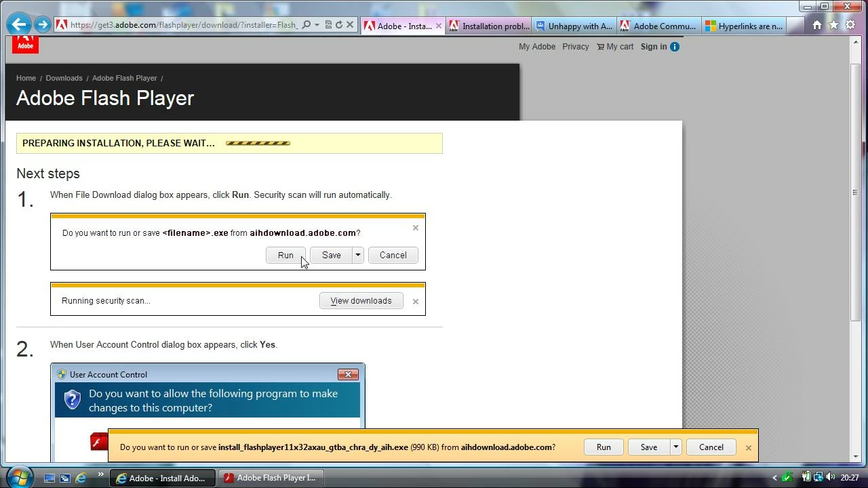
Task: Dismiss the download notification bar with X
Action: coord(748,448)
